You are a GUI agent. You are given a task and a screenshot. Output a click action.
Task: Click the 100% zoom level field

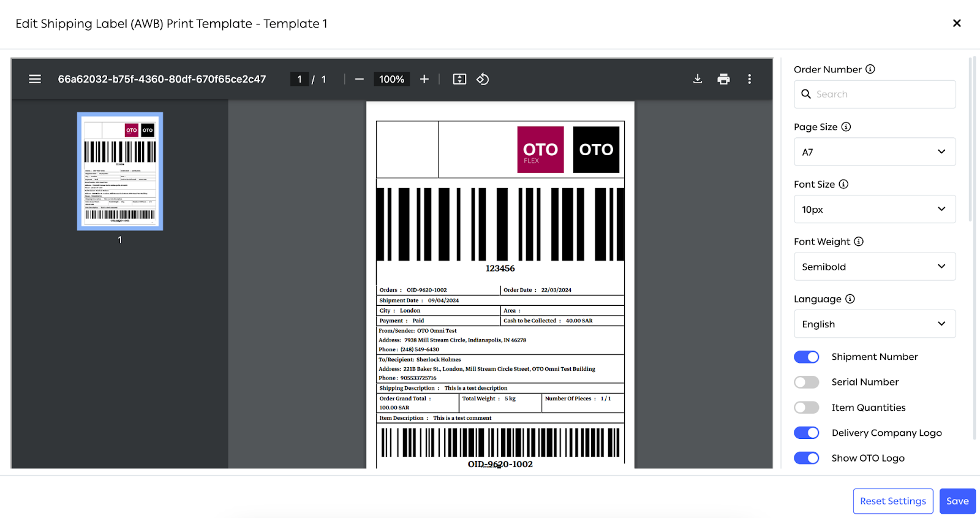391,79
